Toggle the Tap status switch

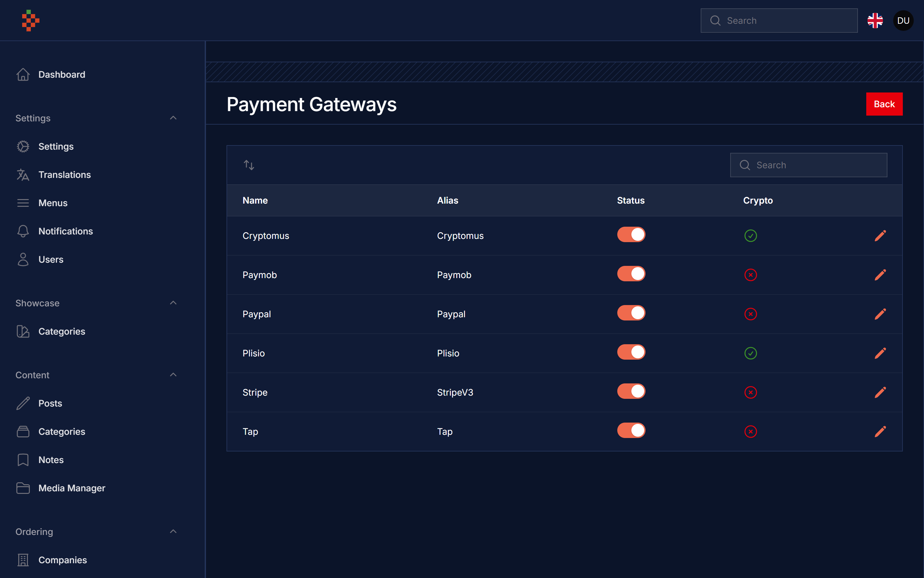(631, 430)
